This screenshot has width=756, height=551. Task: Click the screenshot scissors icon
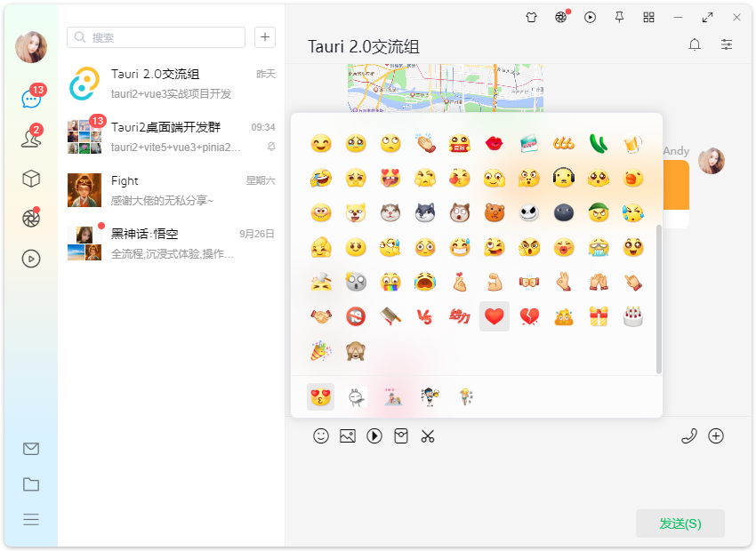428,435
